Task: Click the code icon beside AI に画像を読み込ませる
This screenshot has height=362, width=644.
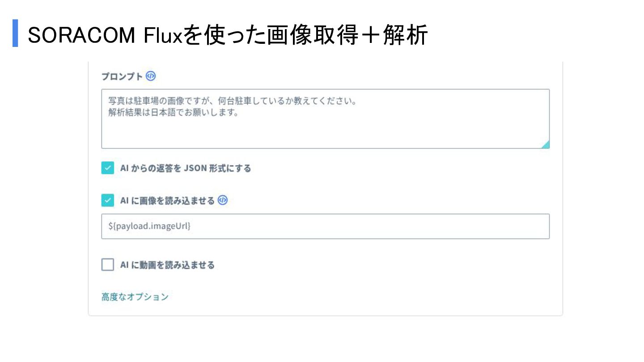Action: pos(222,201)
